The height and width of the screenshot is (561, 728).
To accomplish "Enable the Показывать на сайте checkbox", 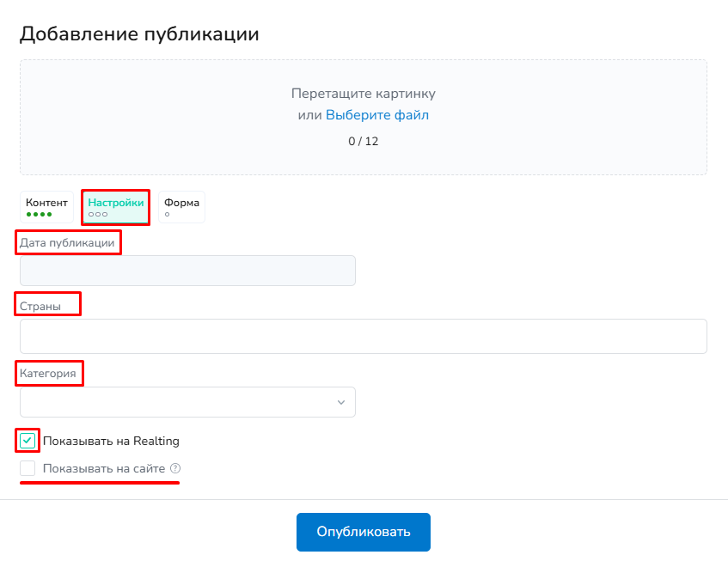I will pos(28,468).
